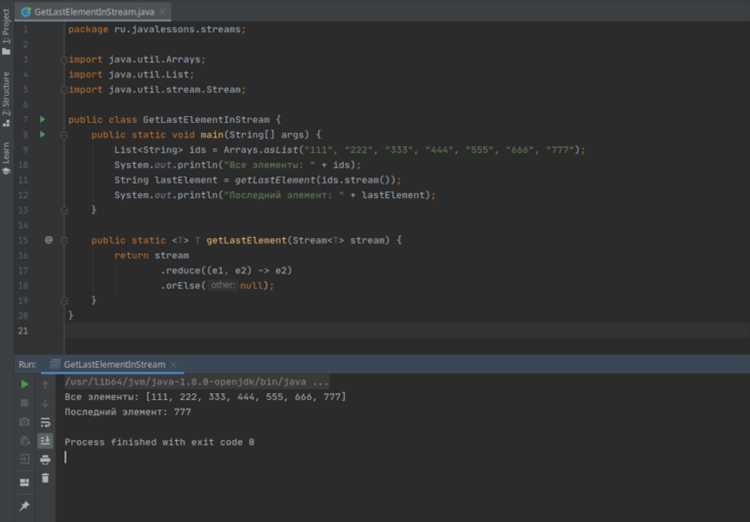
Task: Toggle Pin Tab in the Run panel
Action: point(24,506)
